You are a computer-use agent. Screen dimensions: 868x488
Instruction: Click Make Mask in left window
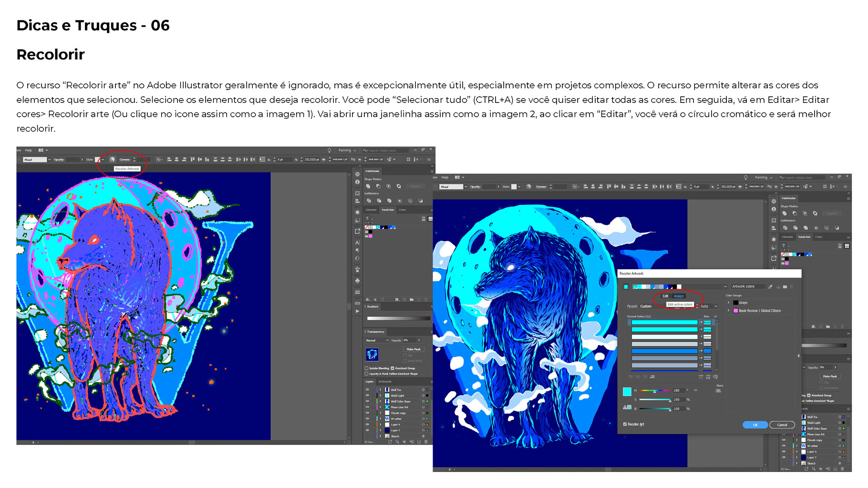click(413, 349)
